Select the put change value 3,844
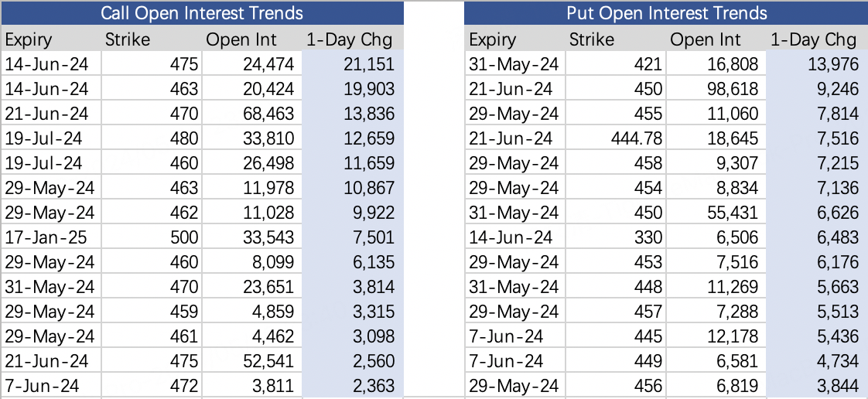The image size is (868, 399). pos(817,386)
